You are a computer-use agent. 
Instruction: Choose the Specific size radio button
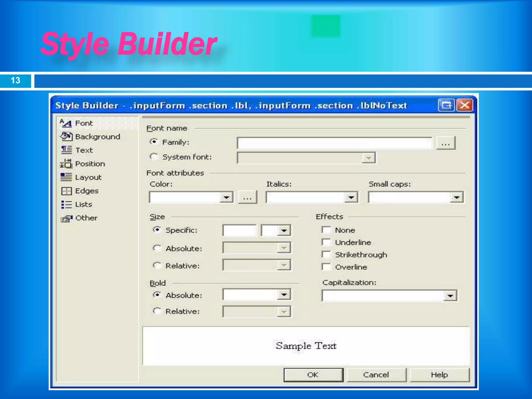click(x=157, y=230)
